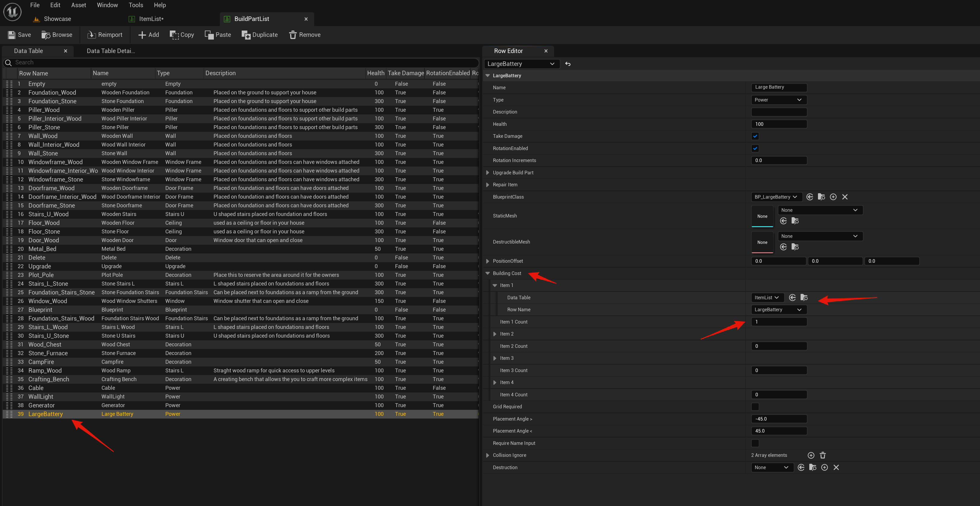Clear the BlueprintClass value with the X icon
Image resolution: width=980 pixels, height=506 pixels.
(845, 197)
